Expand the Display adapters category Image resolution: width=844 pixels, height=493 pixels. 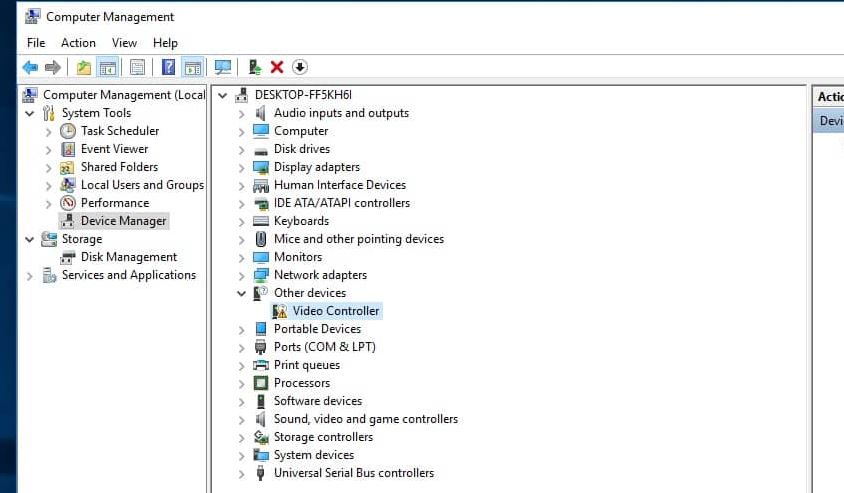click(x=241, y=167)
